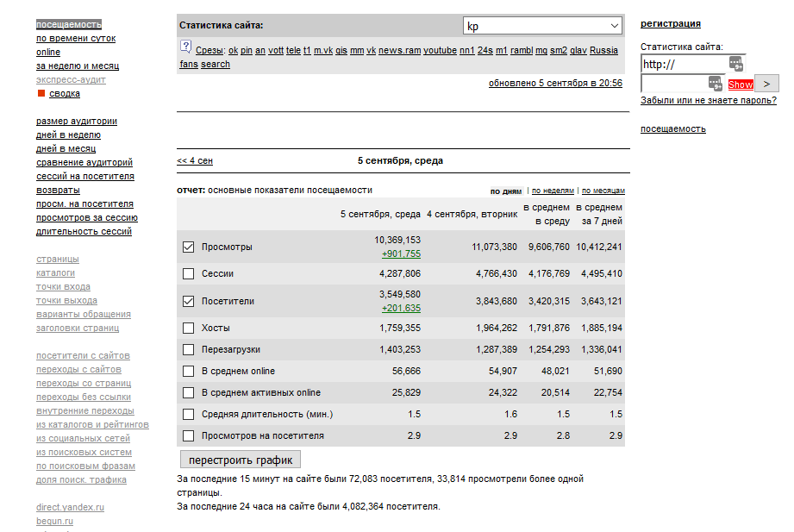This screenshot has height=532, width=794.
Task: Click the password manager icon in the http:// field
Action: click(x=735, y=64)
